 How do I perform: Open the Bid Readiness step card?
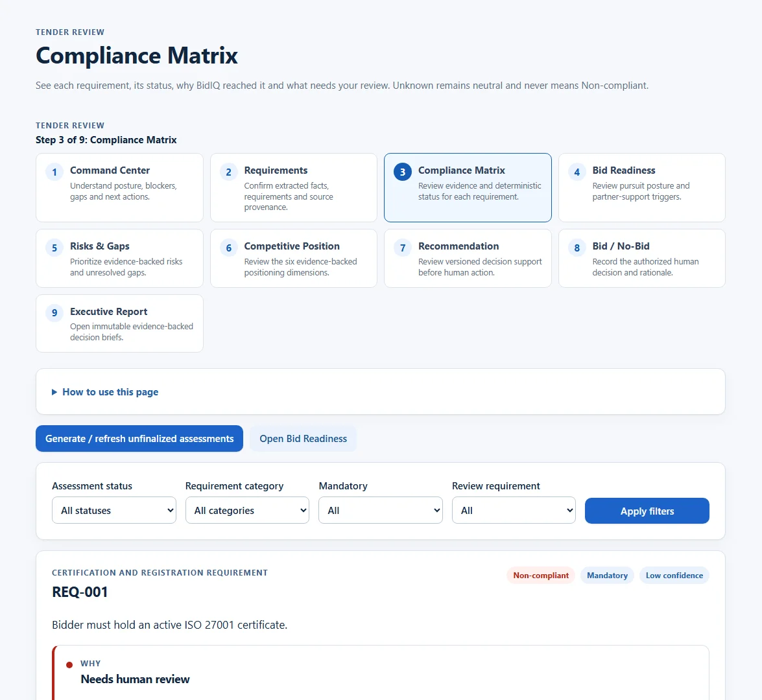pos(642,187)
